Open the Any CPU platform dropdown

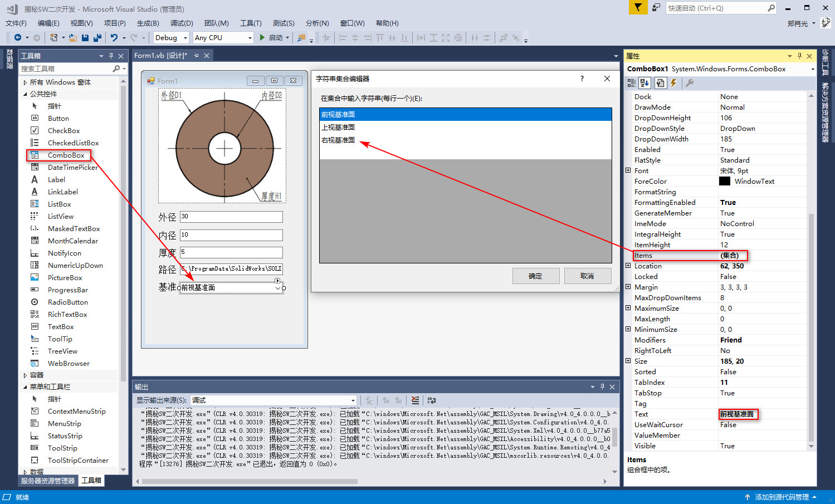[x=249, y=37]
